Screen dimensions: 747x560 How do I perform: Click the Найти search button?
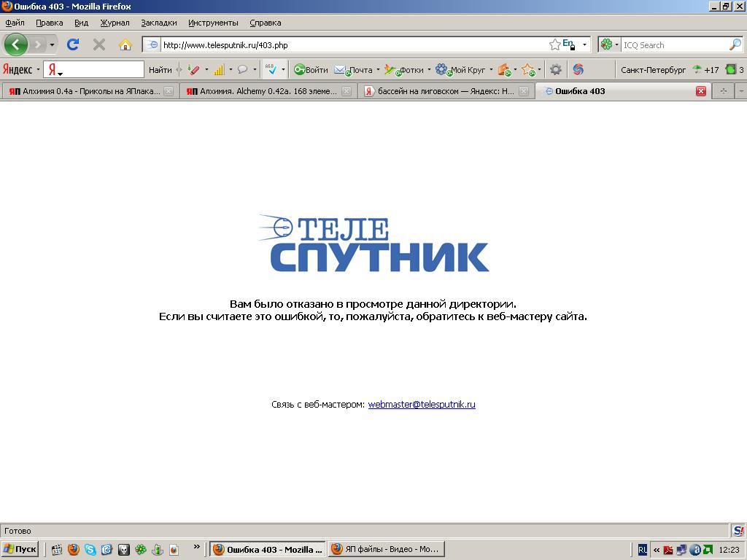point(160,70)
